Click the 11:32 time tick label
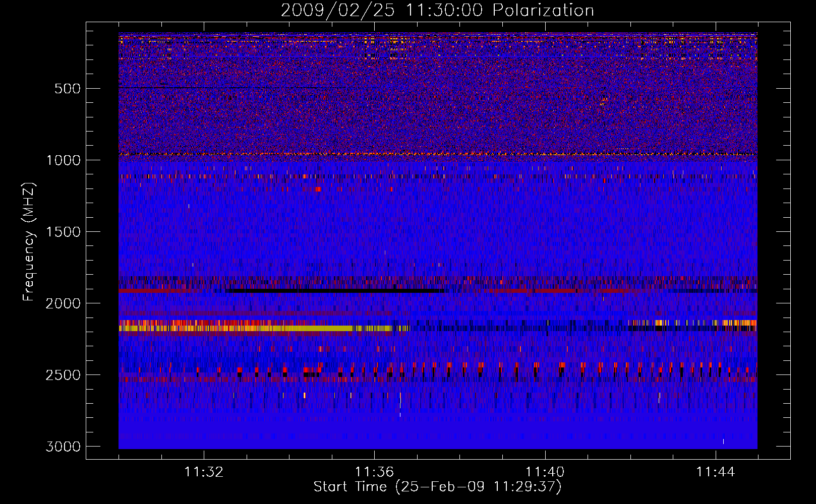 204,472
